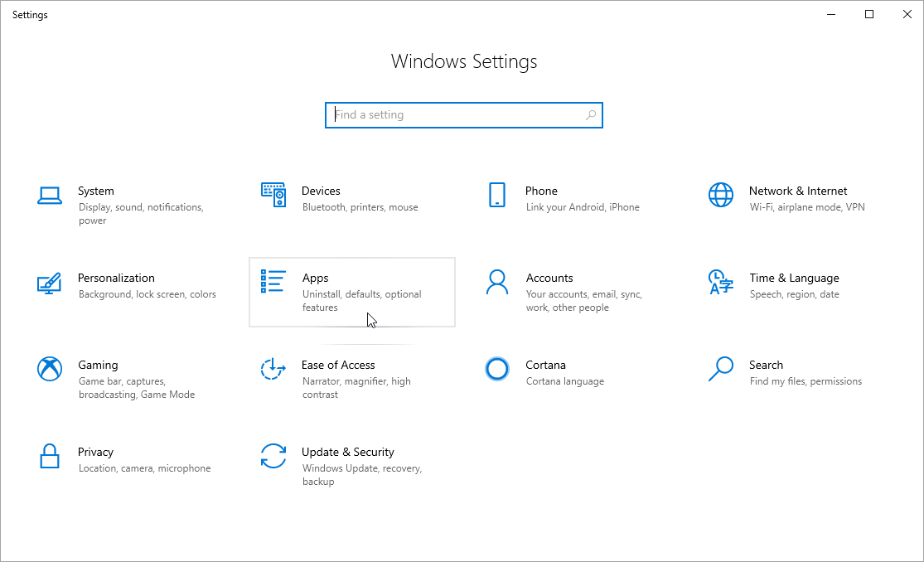Screen dimensions: 924x562
Task: Open the Gaming Xbox icon
Action: coord(50,369)
